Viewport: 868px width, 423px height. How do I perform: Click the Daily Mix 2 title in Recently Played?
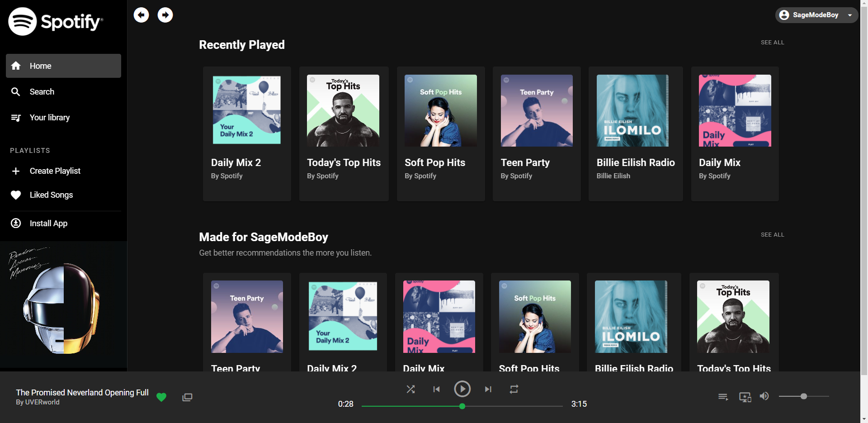[x=236, y=163]
